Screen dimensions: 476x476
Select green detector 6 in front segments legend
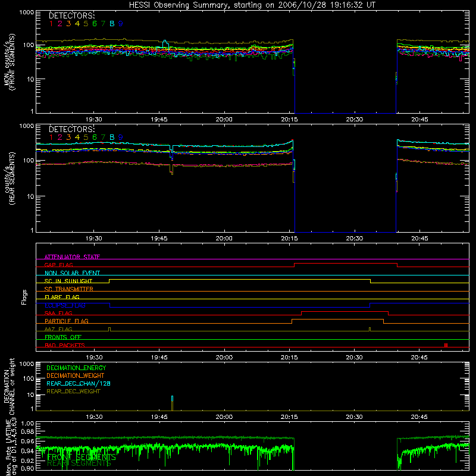tap(95, 24)
